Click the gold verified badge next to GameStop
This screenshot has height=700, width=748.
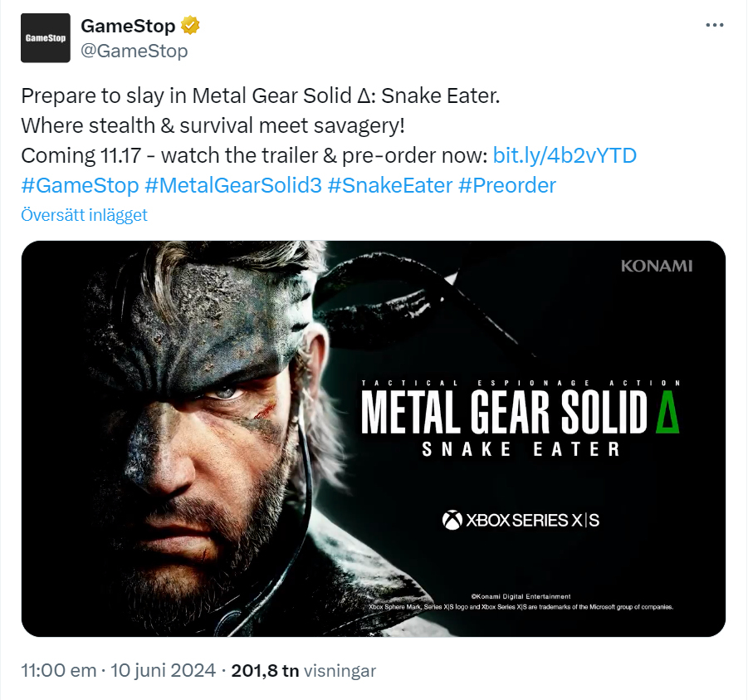pos(192,25)
